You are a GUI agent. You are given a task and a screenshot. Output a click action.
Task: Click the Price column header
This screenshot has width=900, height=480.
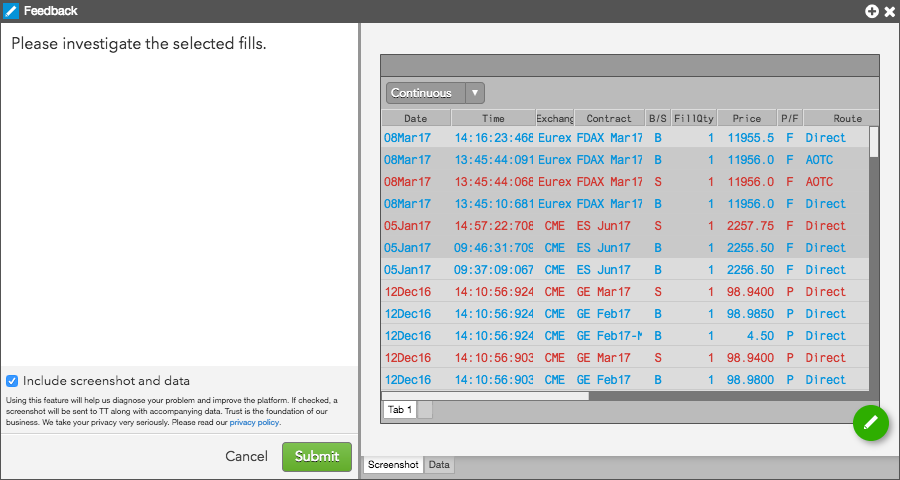click(747, 118)
